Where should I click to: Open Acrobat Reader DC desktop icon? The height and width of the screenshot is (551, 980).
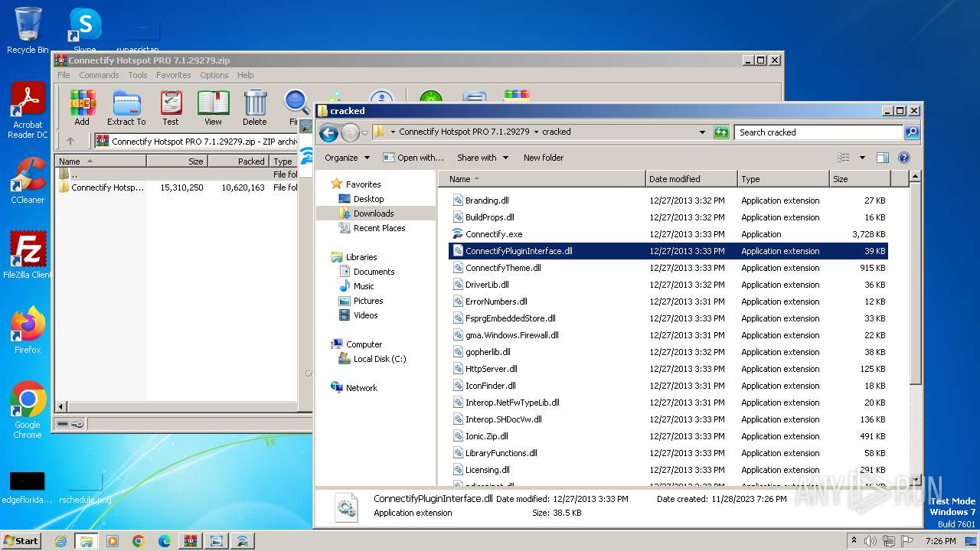(28, 111)
